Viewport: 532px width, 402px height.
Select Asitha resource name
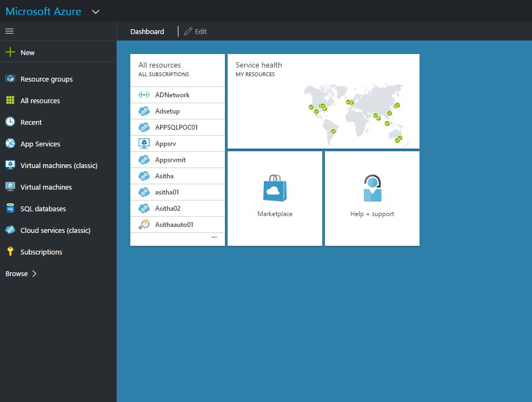(x=164, y=176)
